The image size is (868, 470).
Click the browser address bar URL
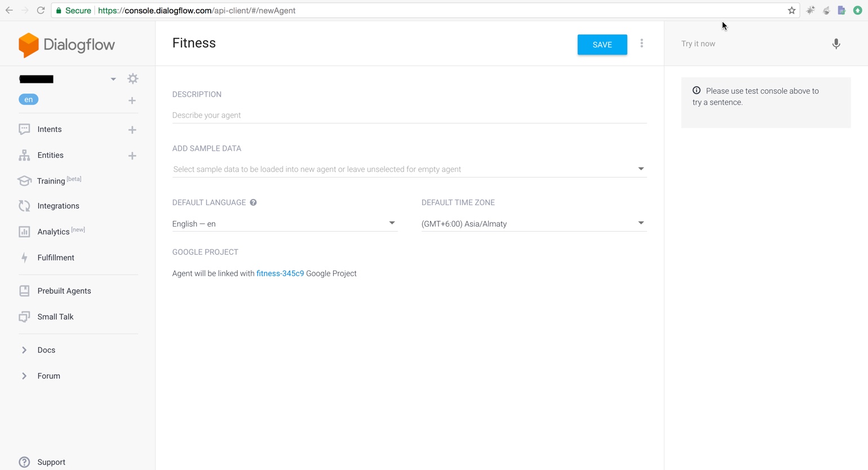coord(197,10)
